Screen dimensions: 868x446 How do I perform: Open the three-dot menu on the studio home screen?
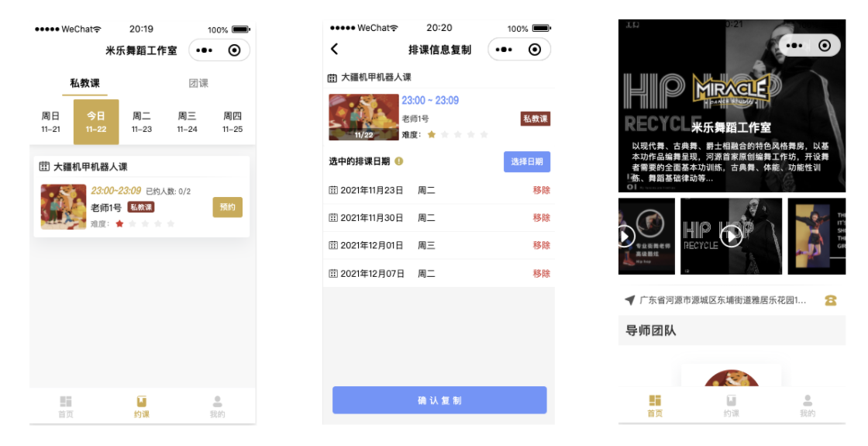pyautogui.click(x=794, y=46)
